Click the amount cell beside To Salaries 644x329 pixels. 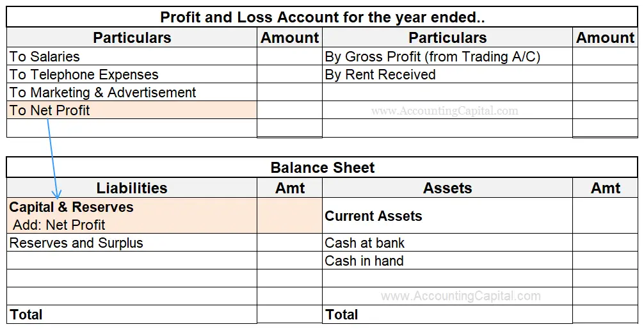[x=289, y=57]
